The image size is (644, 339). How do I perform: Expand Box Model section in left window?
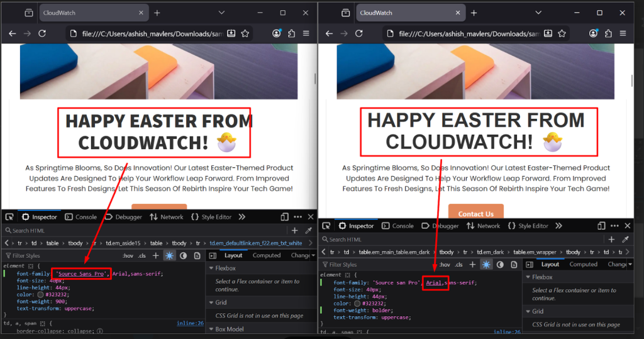pos(211,329)
